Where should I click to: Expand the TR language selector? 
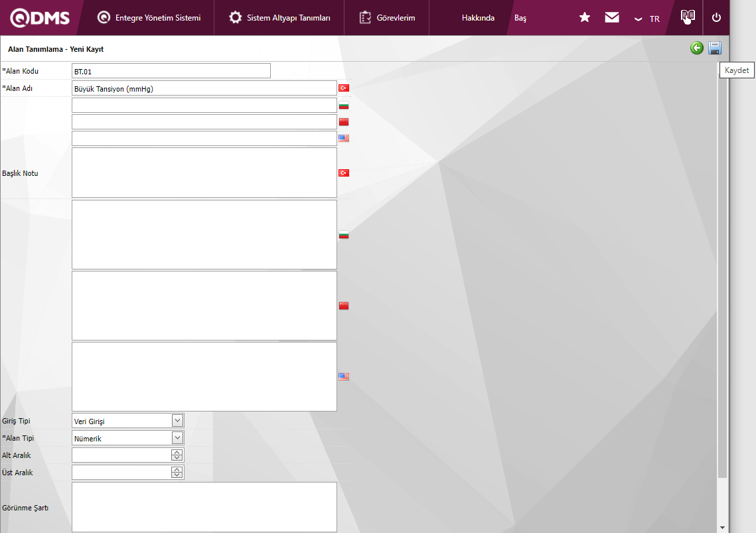(647, 19)
